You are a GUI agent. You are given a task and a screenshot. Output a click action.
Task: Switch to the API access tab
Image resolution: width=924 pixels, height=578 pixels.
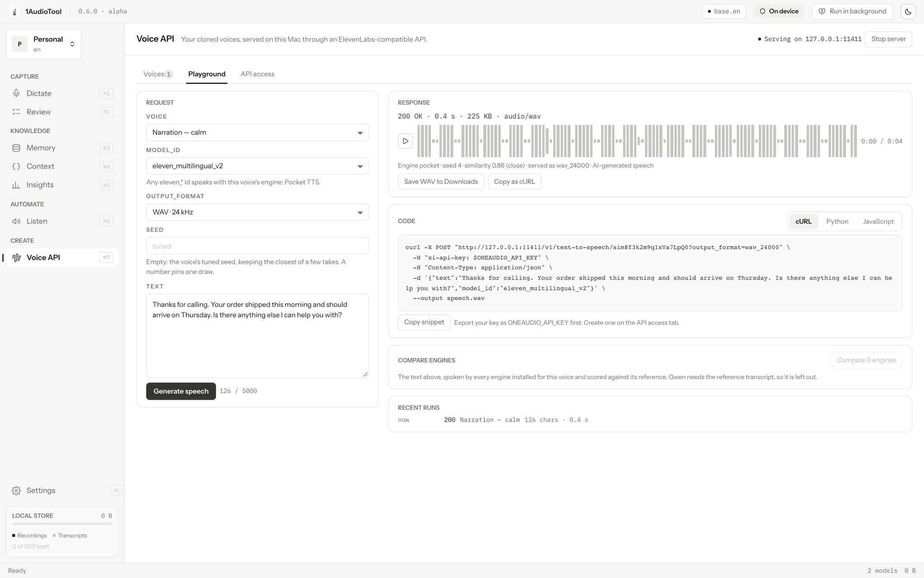(x=257, y=74)
